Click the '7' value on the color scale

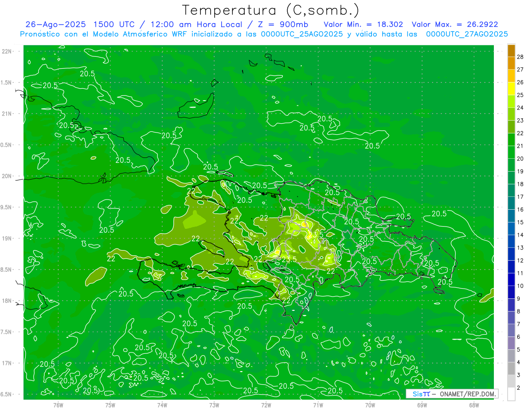[519, 325]
